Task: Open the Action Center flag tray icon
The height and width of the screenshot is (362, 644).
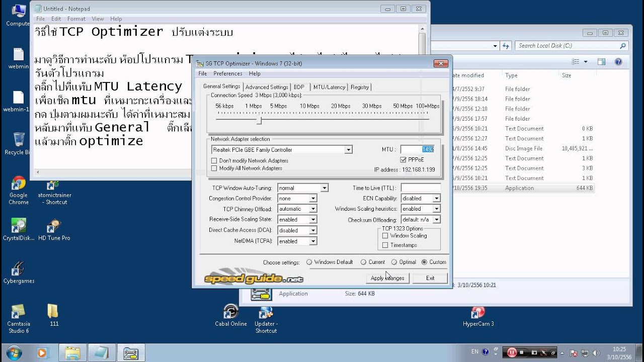Action: point(573,353)
